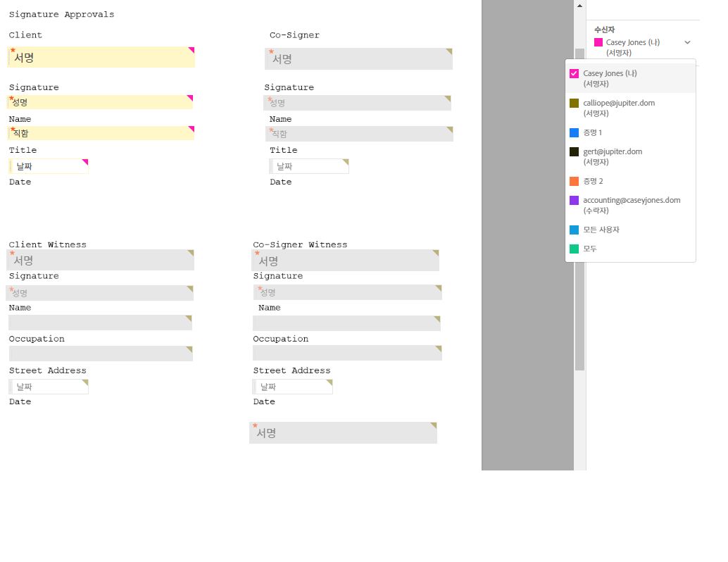Click the Co-Signer Witness 날짜 date field
Viewport: 728px width, 562px height.
point(292,387)
